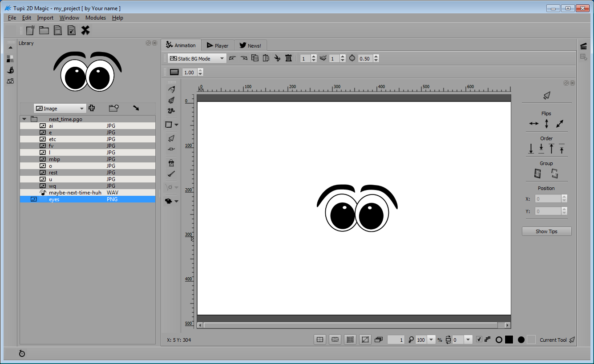Viewport: 594px width, 364px height.
Task: Switch to the Player tab
Action: (218, 45)
